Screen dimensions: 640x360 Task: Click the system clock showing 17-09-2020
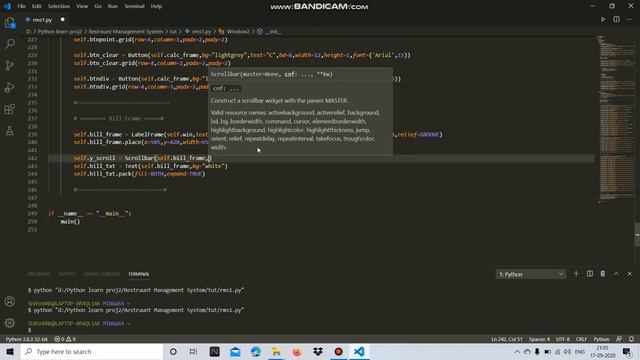(x=602, y=351)
